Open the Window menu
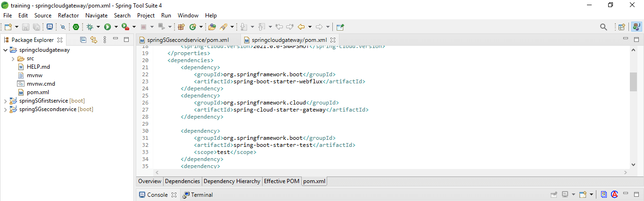Image resolution: width=644 pixels, height=201 pixels. click(188, 15)
